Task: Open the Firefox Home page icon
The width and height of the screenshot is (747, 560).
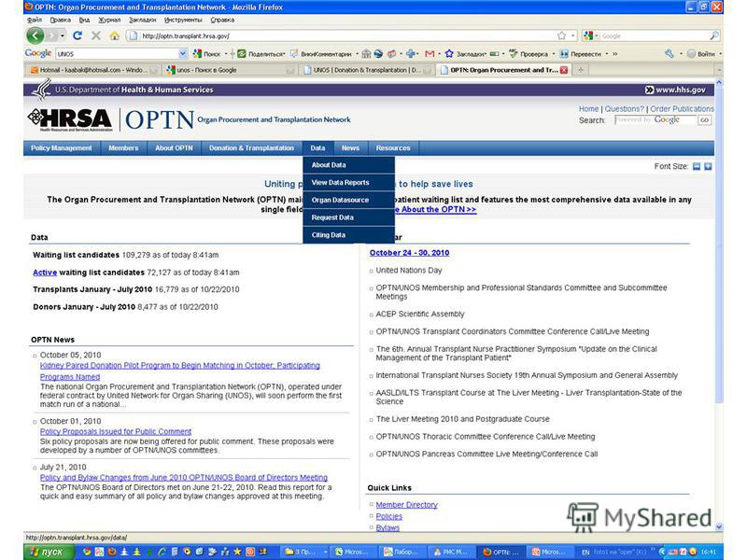Action: (114, 35)
